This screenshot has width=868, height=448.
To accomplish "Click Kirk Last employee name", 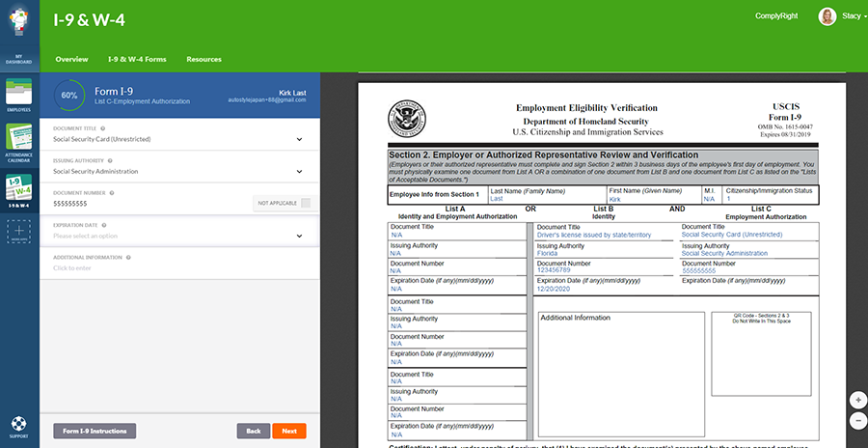I will (292, 93).
